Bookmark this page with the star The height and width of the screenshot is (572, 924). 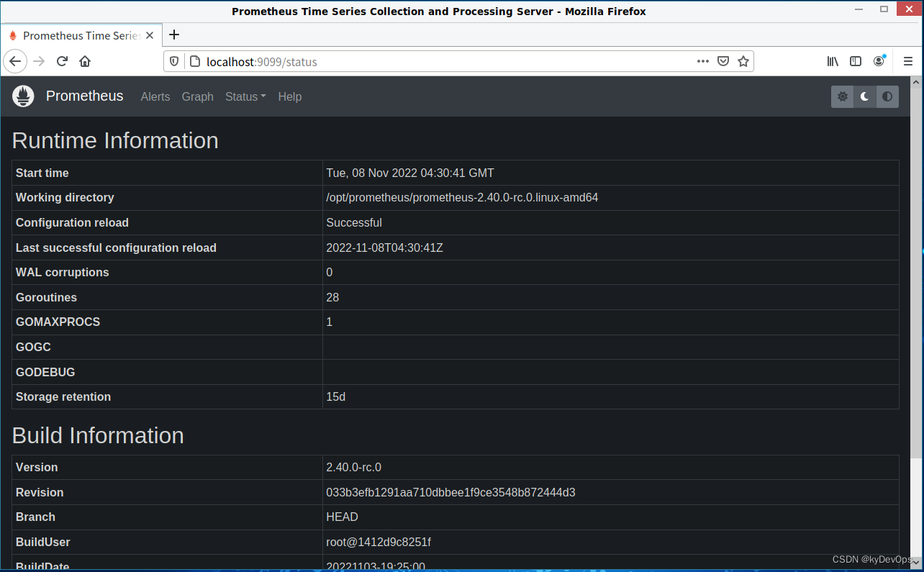tap(743, 61)
